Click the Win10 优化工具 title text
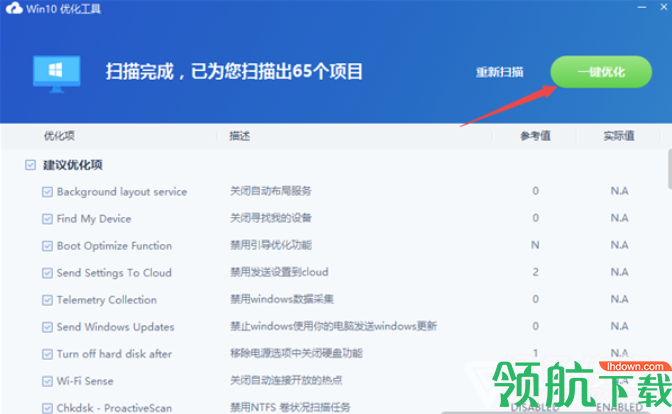This screenshot has height=414, width=672. [63, 9]
